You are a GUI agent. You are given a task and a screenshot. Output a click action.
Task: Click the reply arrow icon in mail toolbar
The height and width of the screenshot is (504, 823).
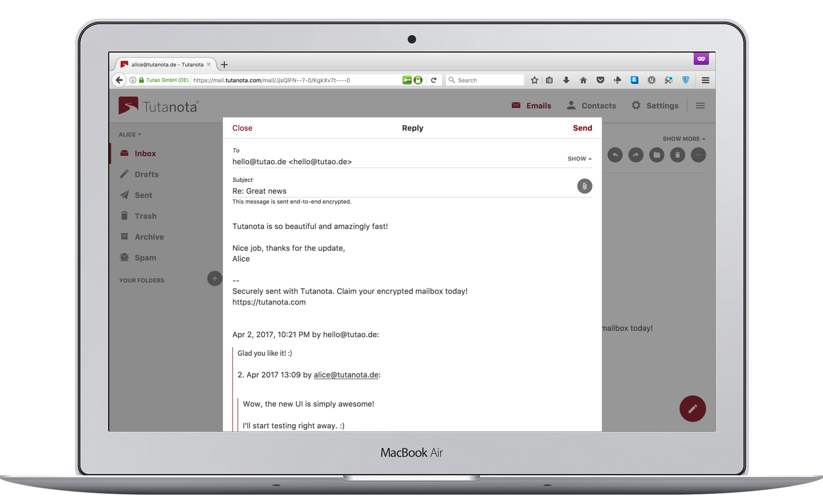point(615,155)
